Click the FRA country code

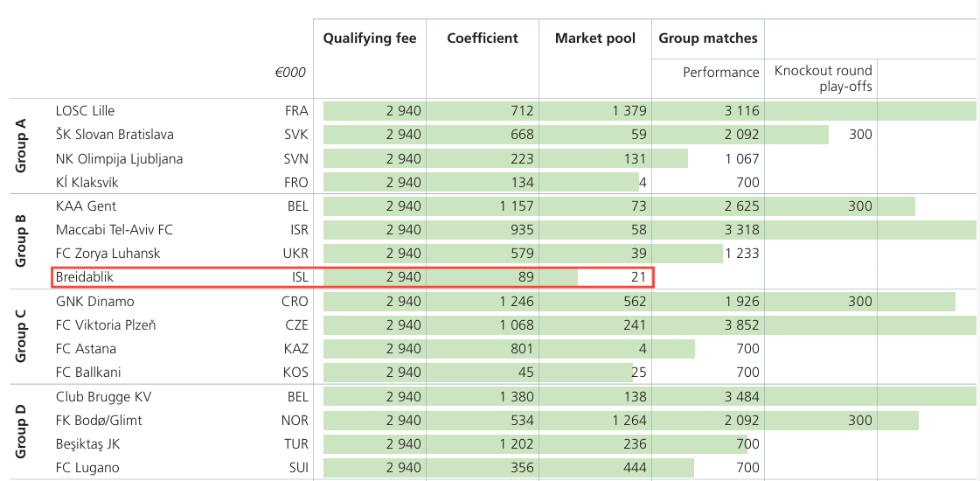(296, 111)
